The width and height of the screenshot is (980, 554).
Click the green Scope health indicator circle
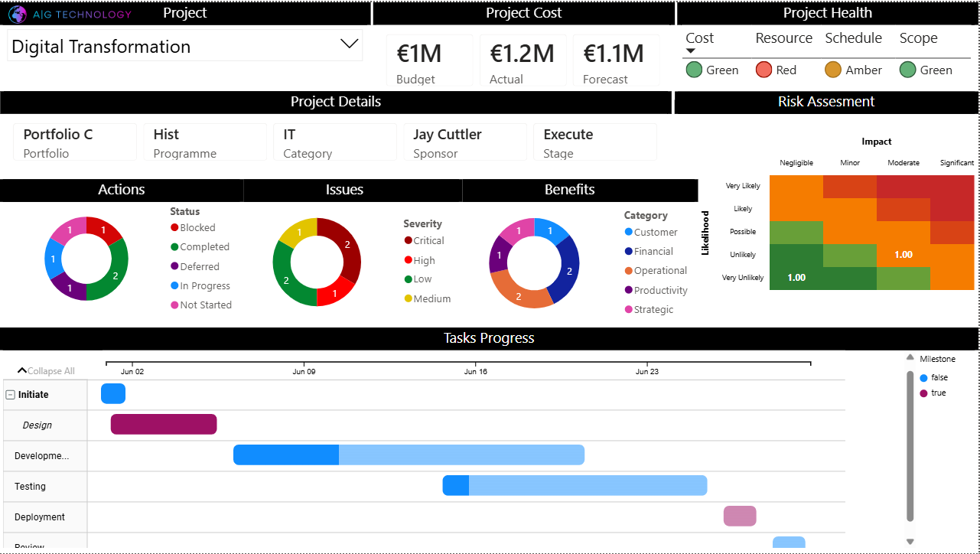tap(910, 70)
